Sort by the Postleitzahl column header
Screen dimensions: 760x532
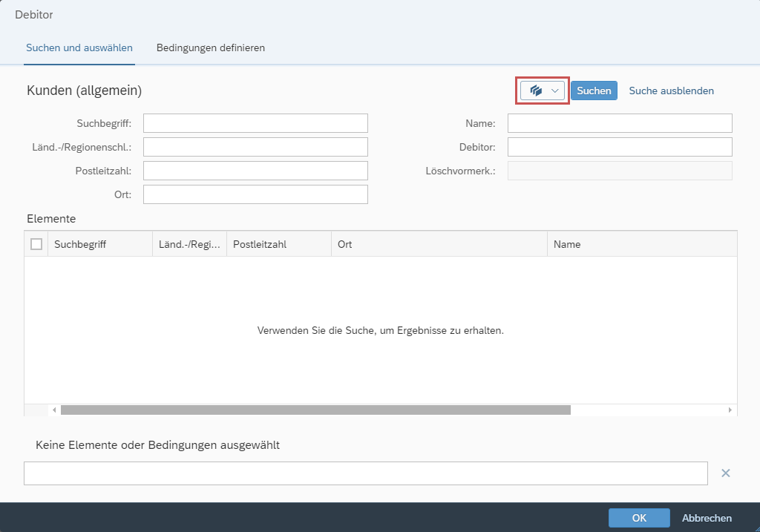click(278, 244)
